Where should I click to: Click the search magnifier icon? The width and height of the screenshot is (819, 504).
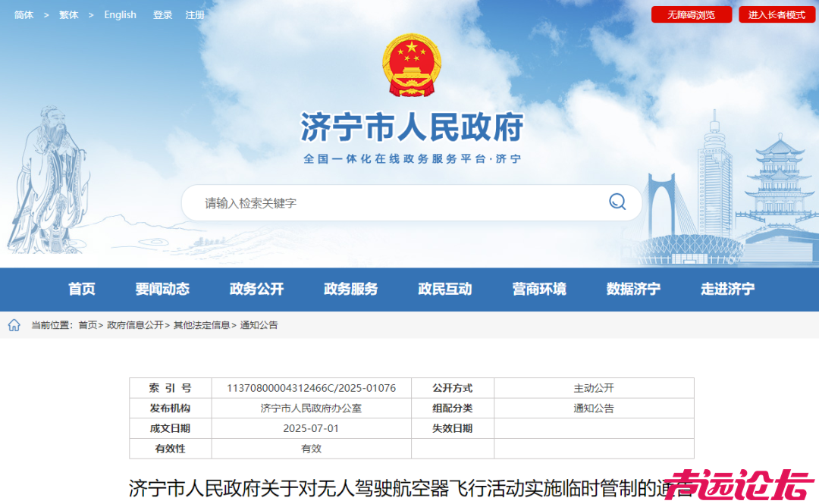617,202
